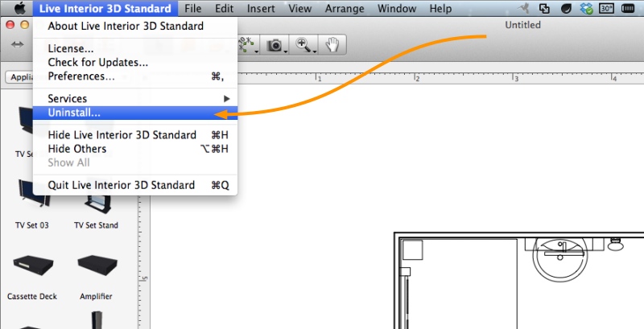Open the Window menu
The height and width of the screenshot is (329, 644).
tap(397, 8)
